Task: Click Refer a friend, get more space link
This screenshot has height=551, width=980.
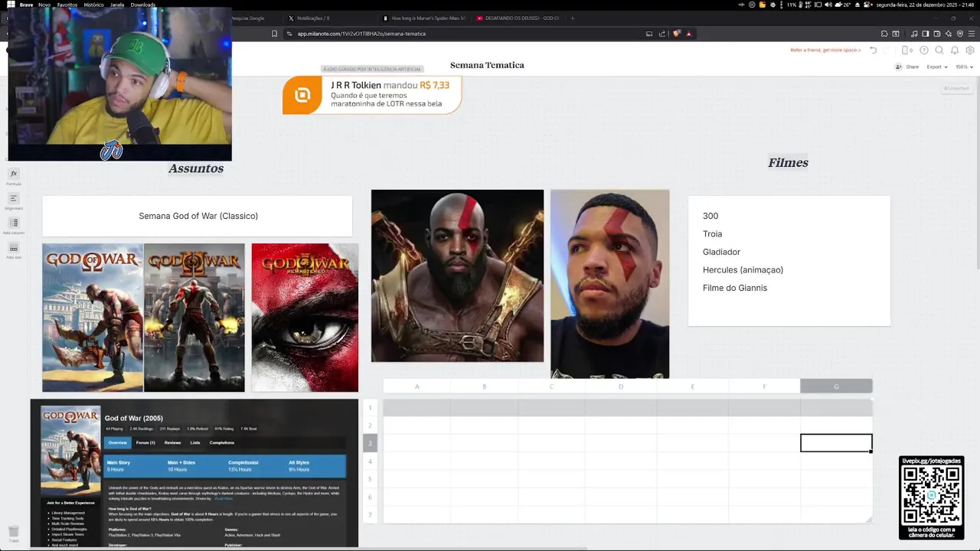Action: pos(825,50)
